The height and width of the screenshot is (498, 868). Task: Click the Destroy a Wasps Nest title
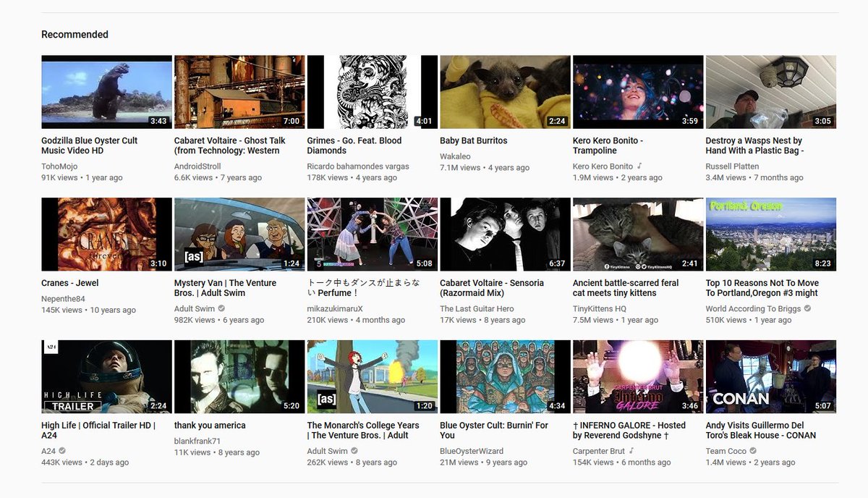pos(754,145)
